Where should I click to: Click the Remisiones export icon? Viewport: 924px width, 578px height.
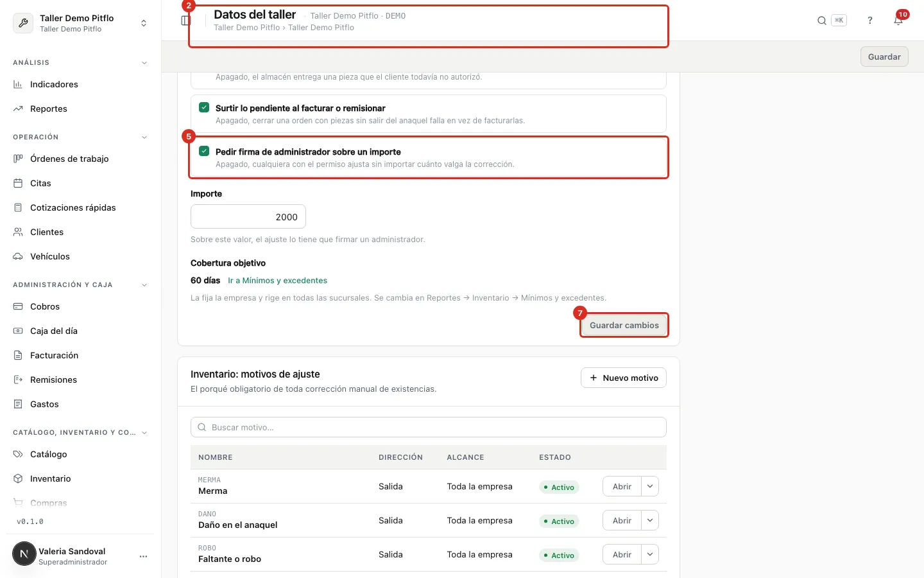(x=18, y=380)
